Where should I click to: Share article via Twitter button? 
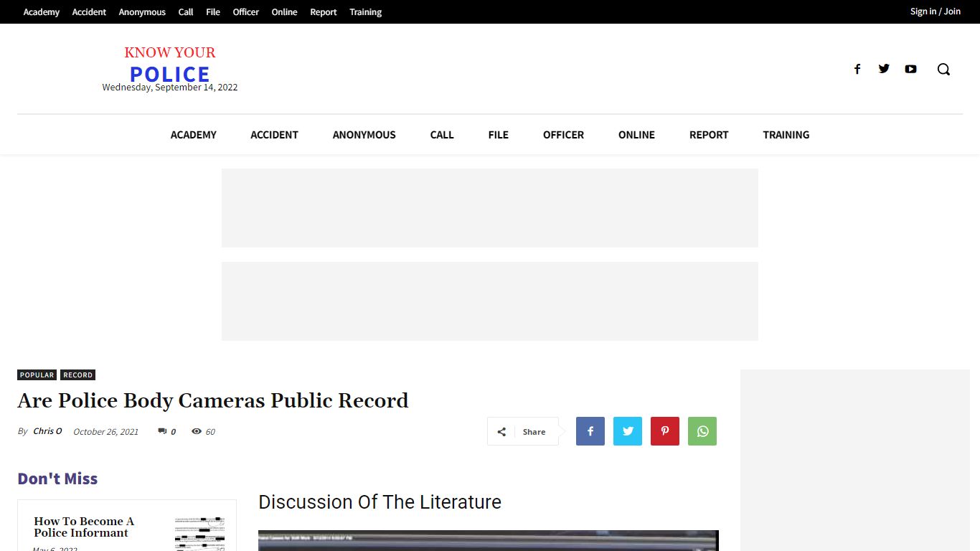[x=628, y=431]
